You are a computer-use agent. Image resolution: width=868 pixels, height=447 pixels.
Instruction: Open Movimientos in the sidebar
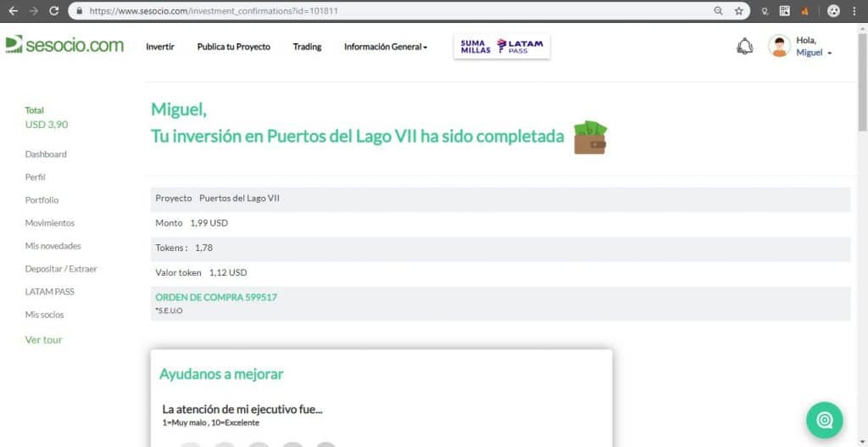click(50, 223)
